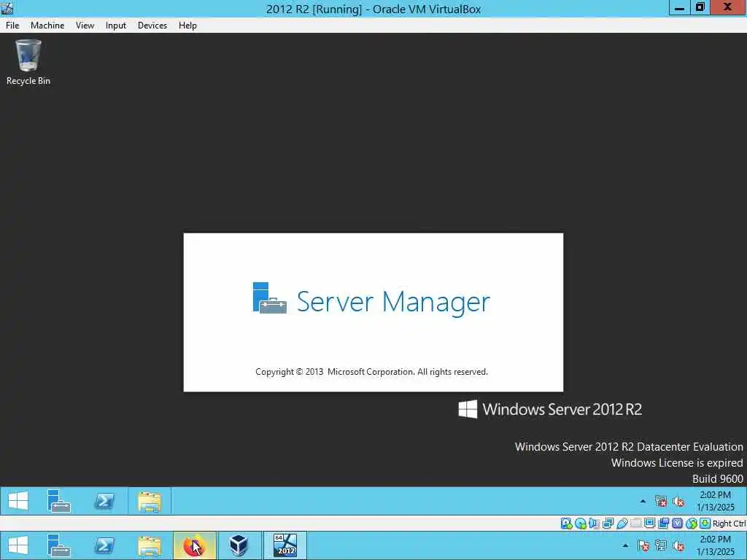Switch to Firefox on host taskbar
Viewport: 747px width, 560px height.
coord(194,545)
